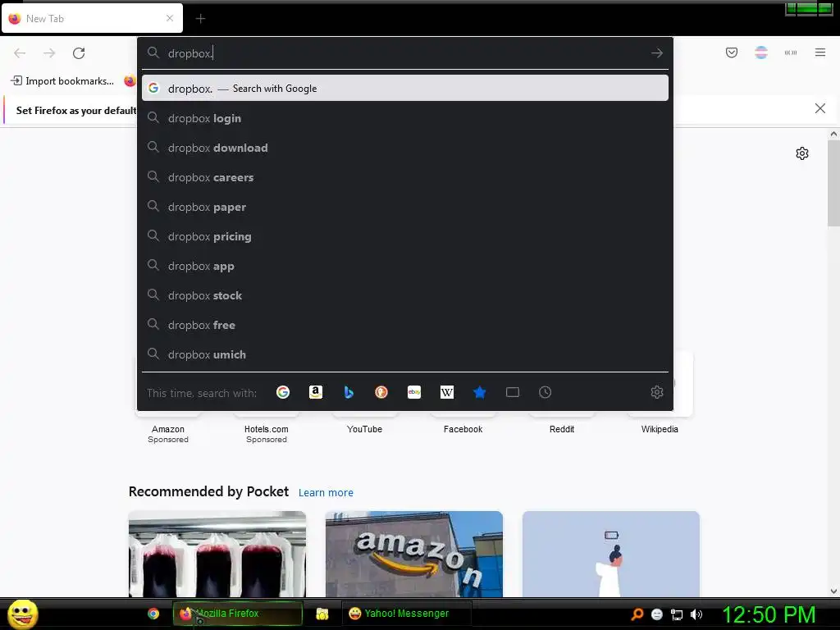Search this time with Google icon
The image size is (840, 630).
point(283,393)
